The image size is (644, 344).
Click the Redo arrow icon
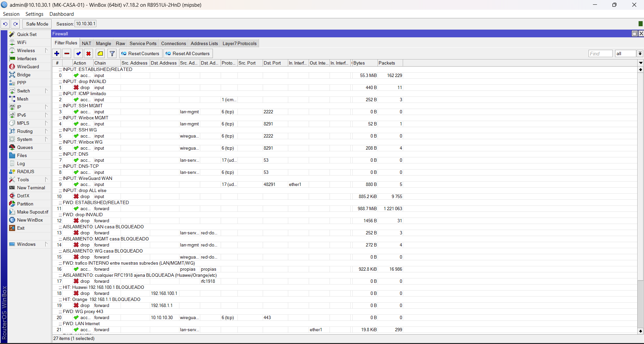tap(15, 24)
